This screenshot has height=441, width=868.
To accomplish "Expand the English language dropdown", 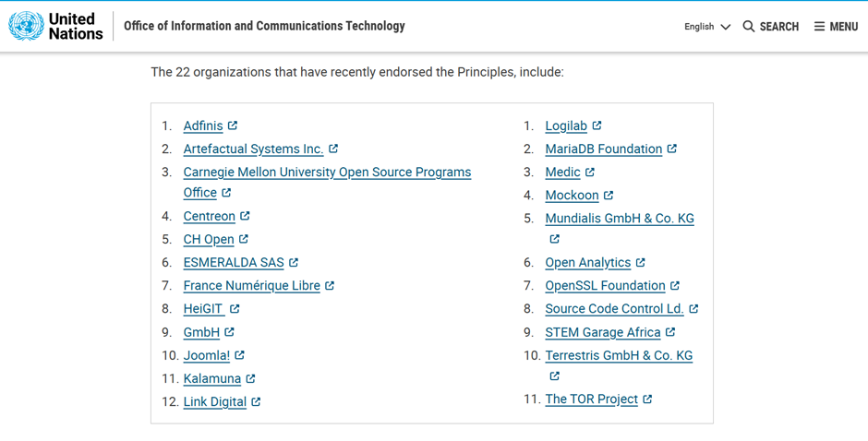I will [x=707, y=27].
